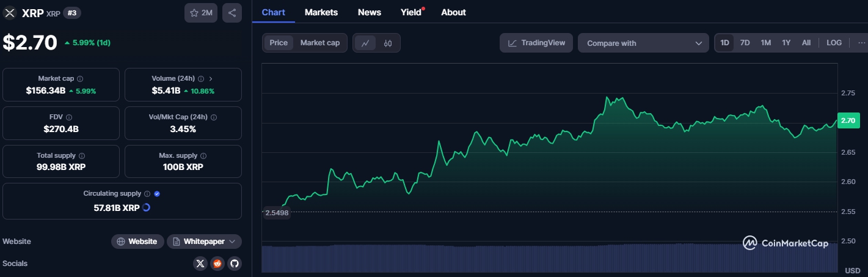
Task: Open the Compare with dropdown
Action: 643,43
